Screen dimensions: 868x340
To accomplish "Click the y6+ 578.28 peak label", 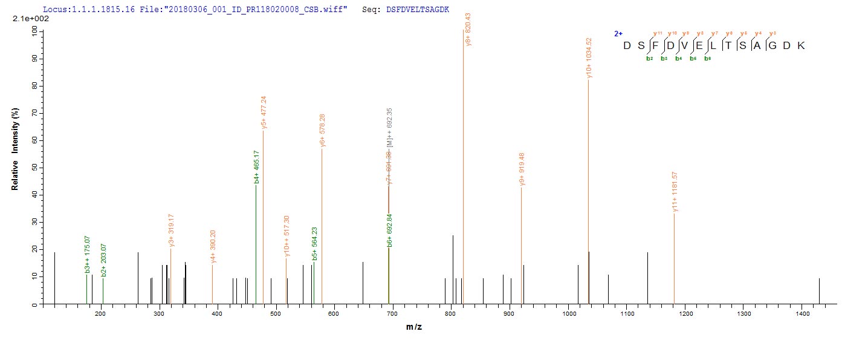I will (323, 130).
